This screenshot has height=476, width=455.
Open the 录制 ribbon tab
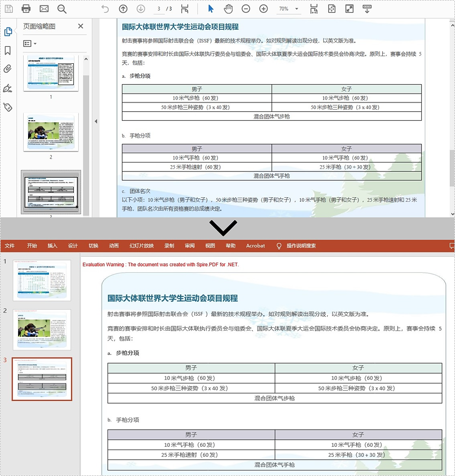coord(169,246)
